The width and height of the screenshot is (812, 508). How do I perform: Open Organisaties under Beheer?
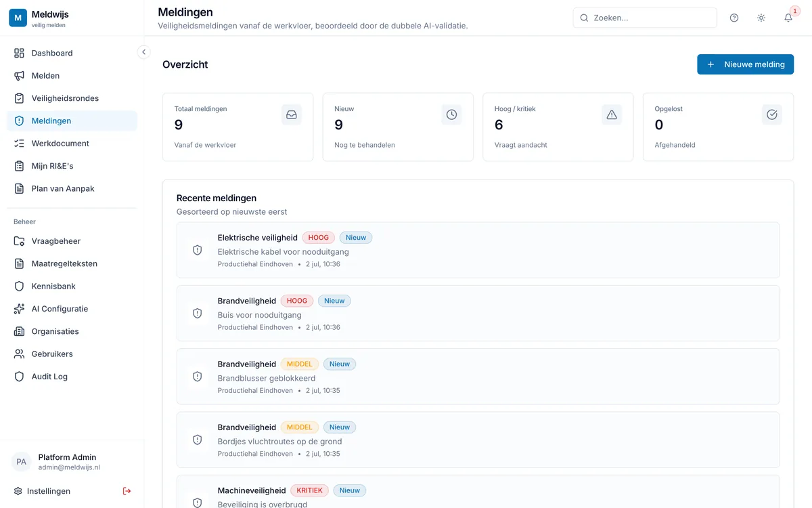(72, 331)
